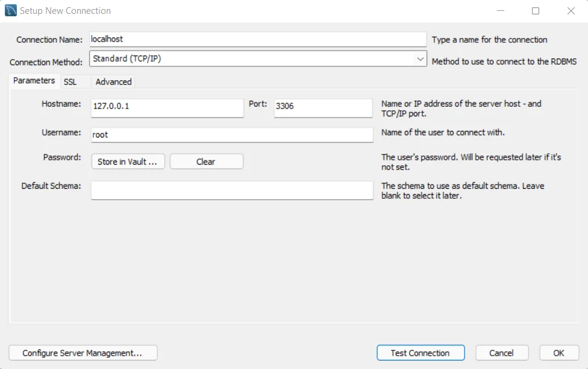Cancel the new connection setup
This screenshot has width=588, height=369.
(502, 353)
